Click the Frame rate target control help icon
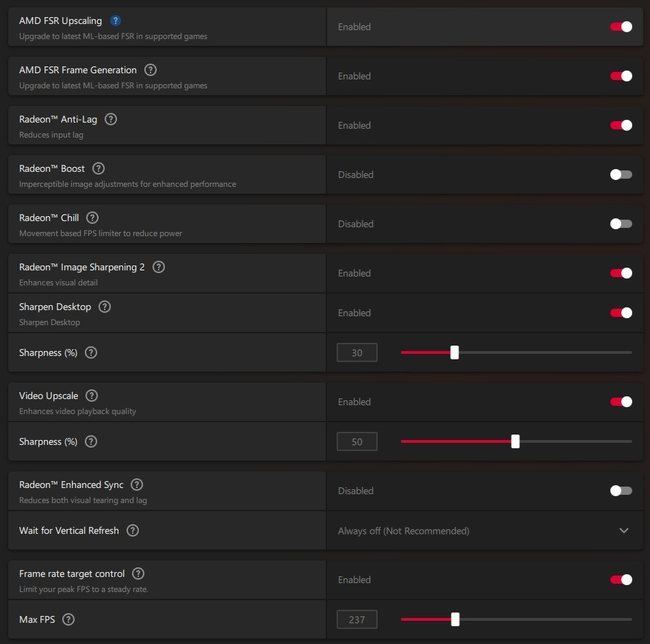650x644 pixels. click(138, 574)
